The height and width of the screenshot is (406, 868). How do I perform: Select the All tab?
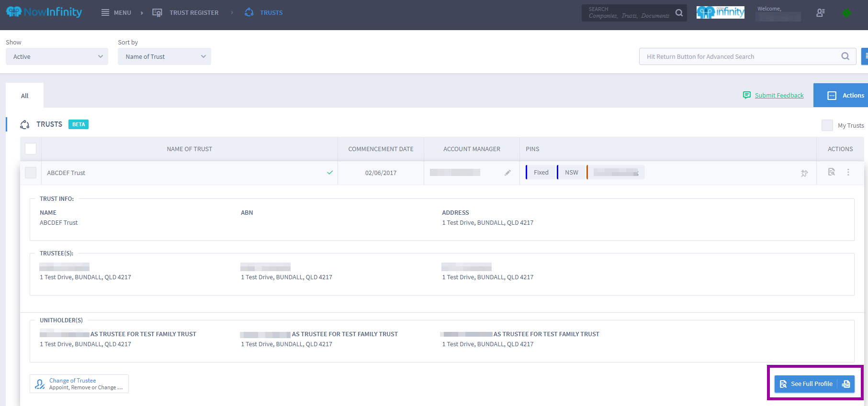pyautogui.click(x=25, y=96)
